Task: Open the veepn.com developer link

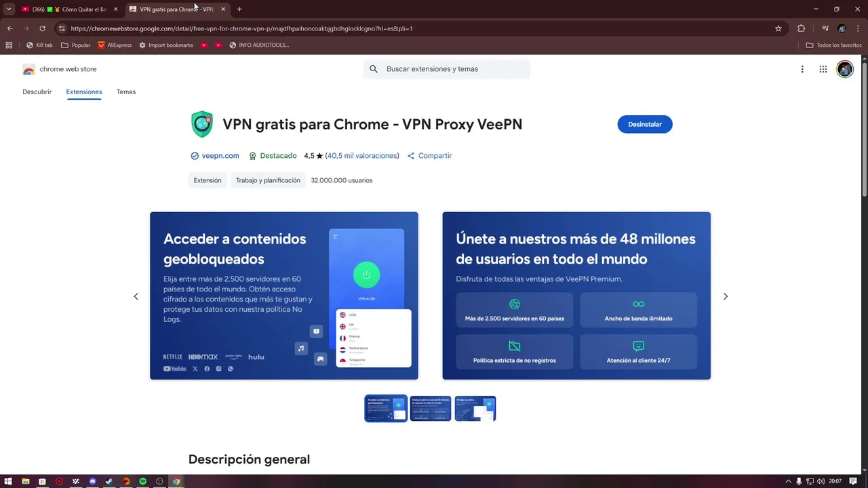Action: pos(220,156)
